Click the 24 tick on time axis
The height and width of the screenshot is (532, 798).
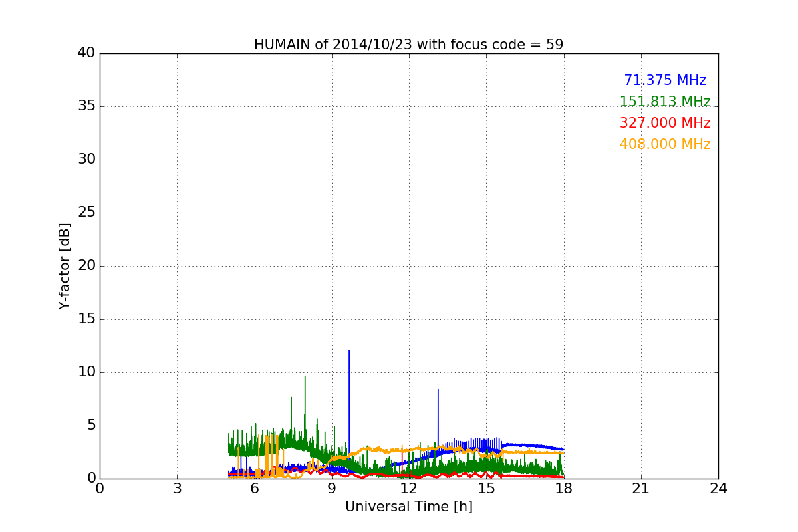[718, 488]
